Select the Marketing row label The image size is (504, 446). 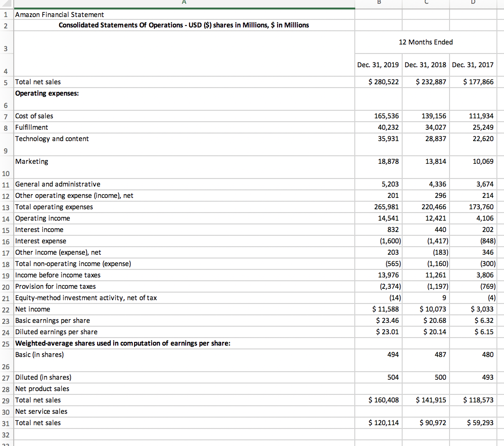pyautogui.click(x=31, y=161)
